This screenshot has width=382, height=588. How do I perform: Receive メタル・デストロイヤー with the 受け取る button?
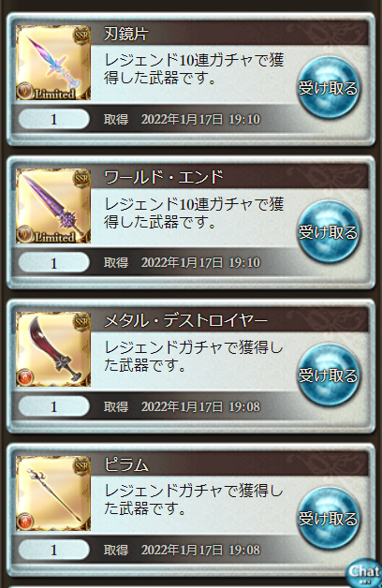point(329,375)
